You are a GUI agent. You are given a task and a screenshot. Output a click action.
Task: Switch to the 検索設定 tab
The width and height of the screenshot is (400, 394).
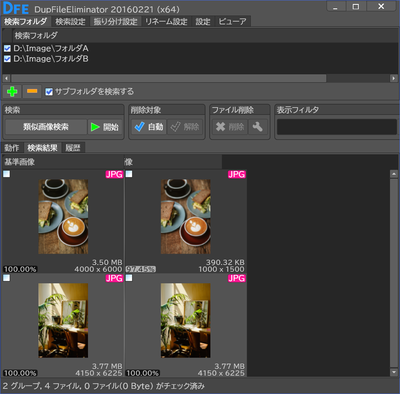70,22
